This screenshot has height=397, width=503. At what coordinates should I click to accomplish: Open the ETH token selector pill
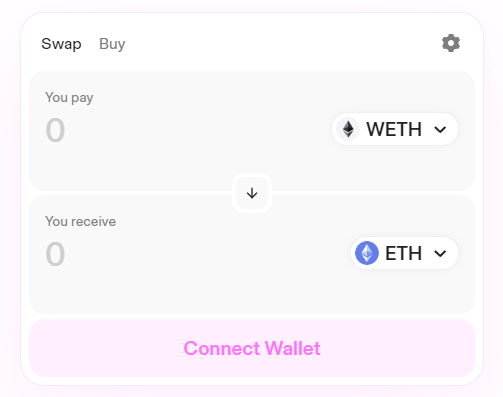point(404,253)
